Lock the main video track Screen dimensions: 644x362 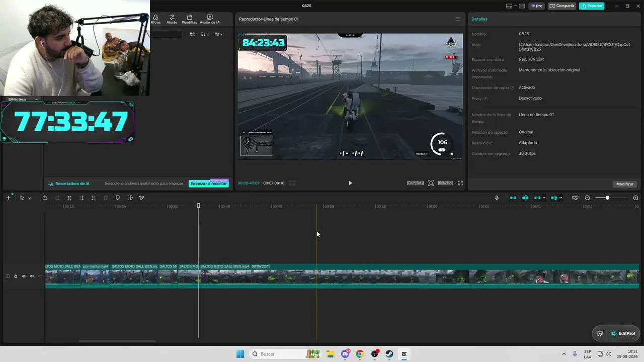pos(16,276)
